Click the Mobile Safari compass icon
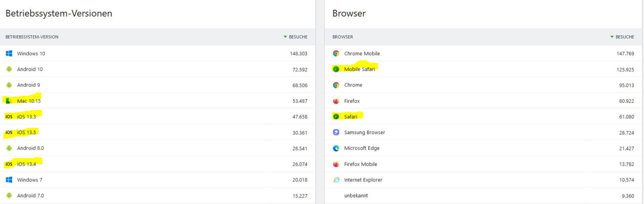This screenshot has height=204, width=644. [x=336, y=69]
